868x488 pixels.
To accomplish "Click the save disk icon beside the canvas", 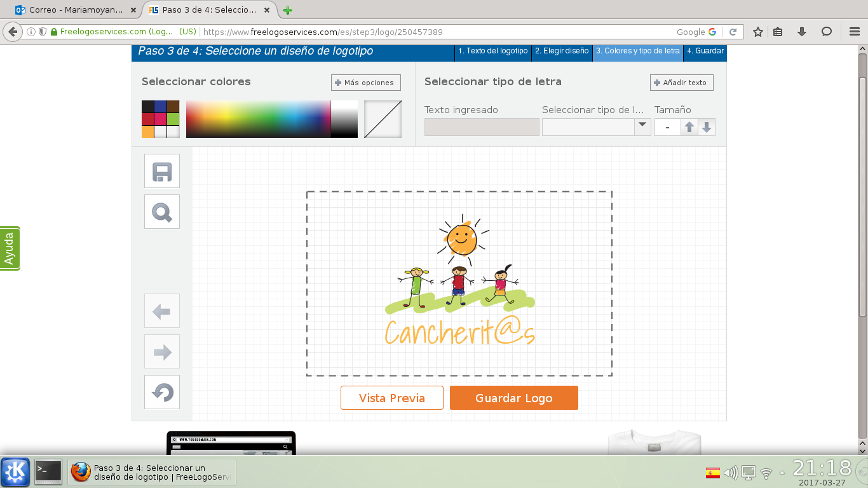I will (162, 171).
